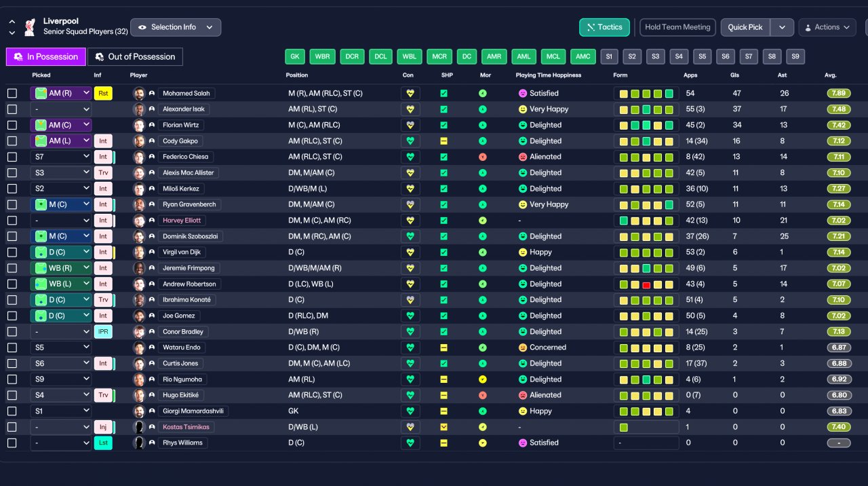Image resolution: width=868 pixels, height=486 pixels.
Task: Select the S9 substitute slot
Action: click(x=795, y=56)
